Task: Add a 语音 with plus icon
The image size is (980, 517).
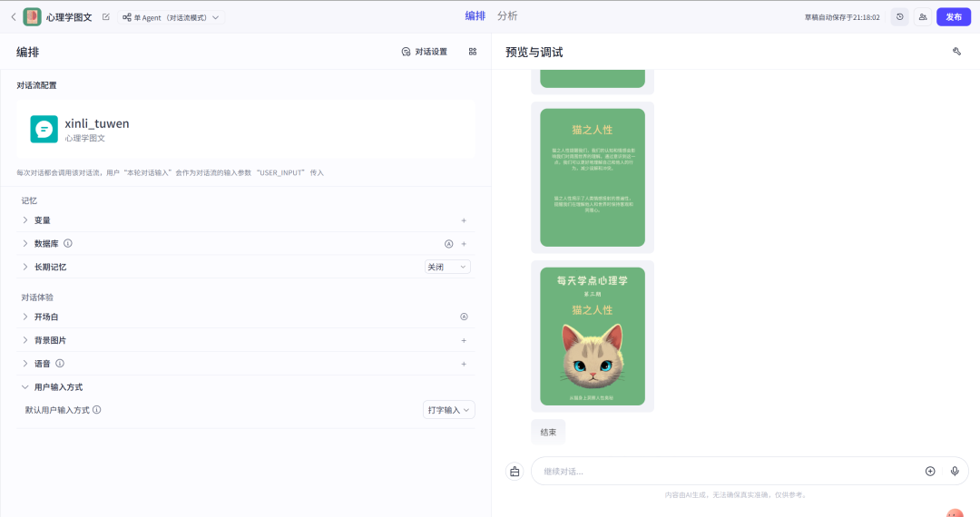Action: [464, 364]
